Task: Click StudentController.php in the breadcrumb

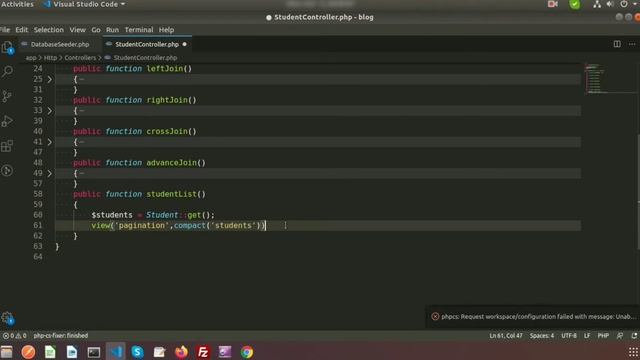Action: coord(145,58)
